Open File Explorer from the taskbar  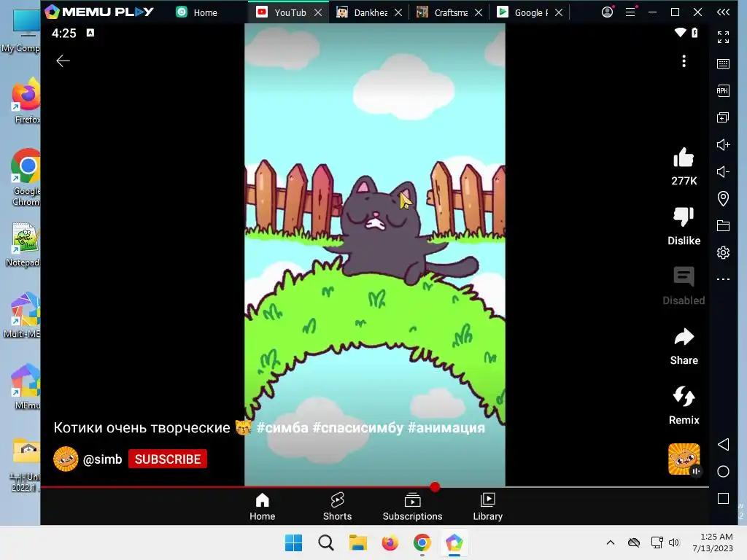point(357,542)
